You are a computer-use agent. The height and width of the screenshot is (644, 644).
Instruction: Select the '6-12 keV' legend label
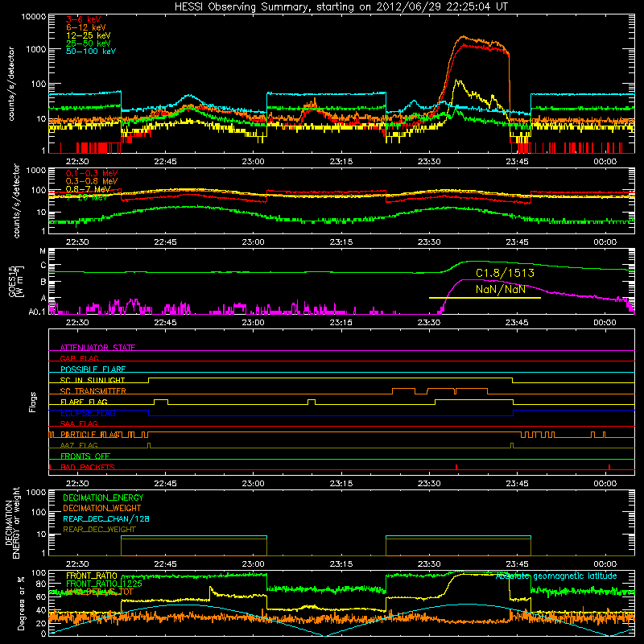(86, 27)
